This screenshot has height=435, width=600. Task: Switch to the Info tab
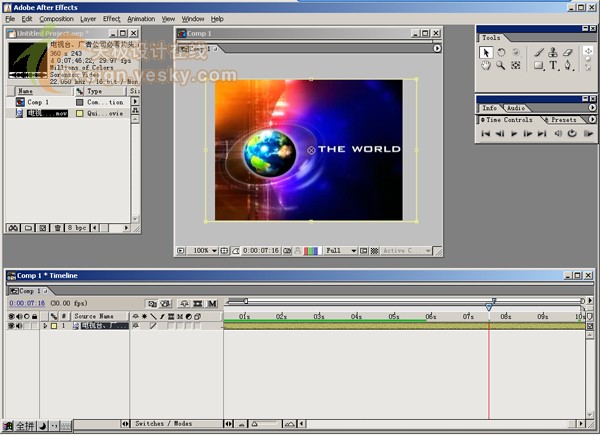(x=489, y=108)
